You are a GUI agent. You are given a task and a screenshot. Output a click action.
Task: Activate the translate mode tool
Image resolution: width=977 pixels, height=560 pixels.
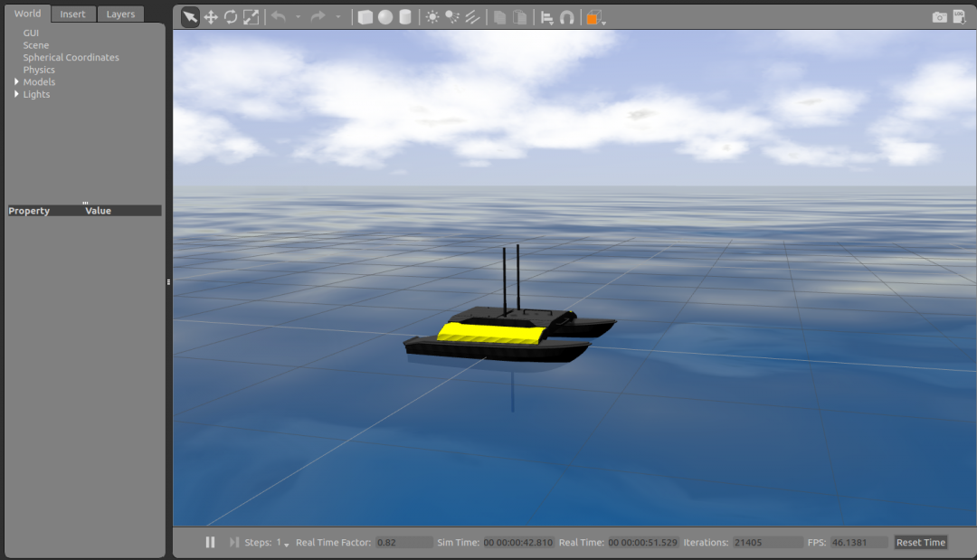tap(211, 17)
